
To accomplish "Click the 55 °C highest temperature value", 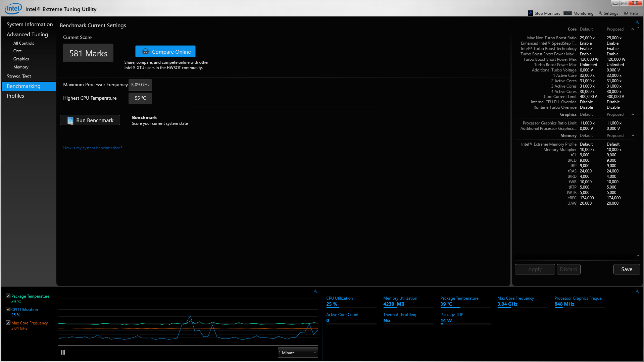I will pos(140,98).
